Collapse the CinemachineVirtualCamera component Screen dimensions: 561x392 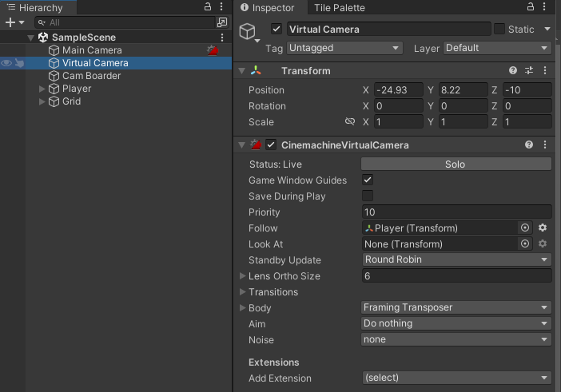242,145
